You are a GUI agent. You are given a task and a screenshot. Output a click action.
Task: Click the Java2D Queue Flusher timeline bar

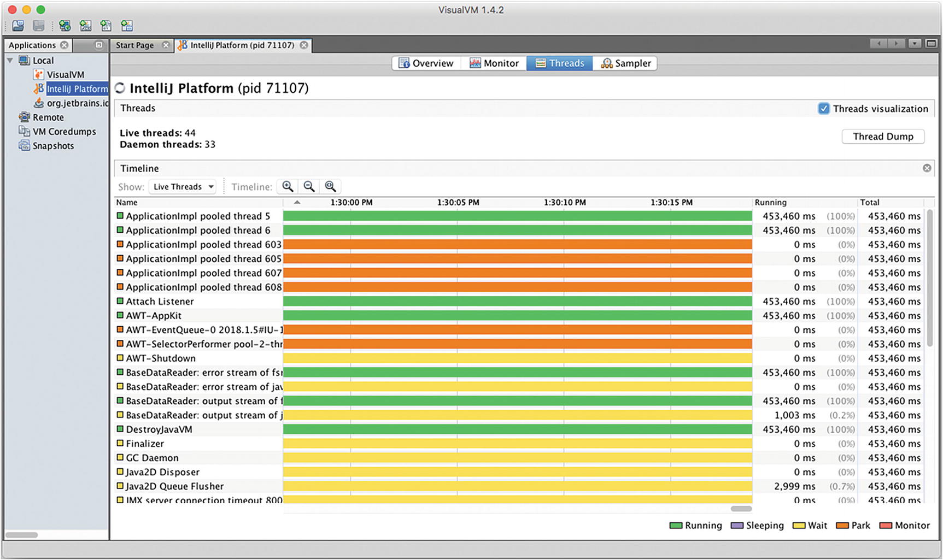pyautogui.click(x=517, y=486)
